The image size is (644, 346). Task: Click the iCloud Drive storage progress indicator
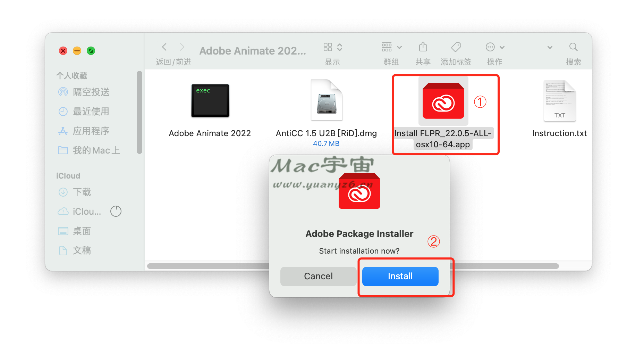[116, 211]
